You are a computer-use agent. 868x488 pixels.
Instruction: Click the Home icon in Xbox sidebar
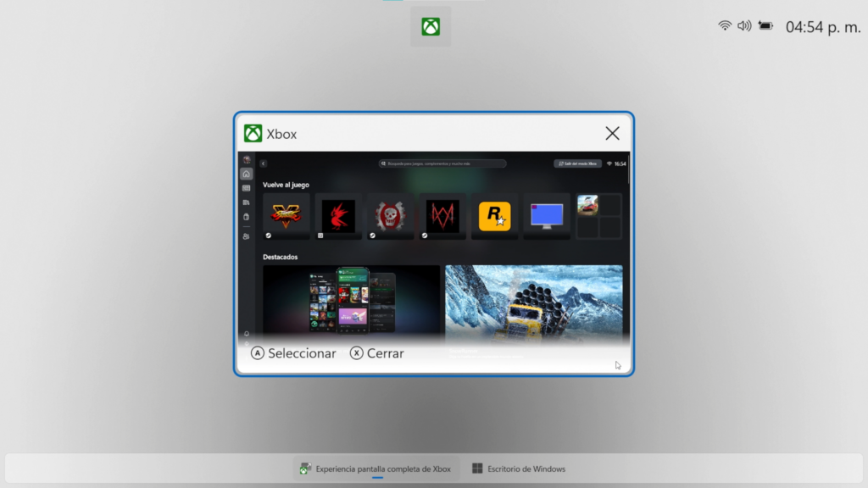point(247,174)
